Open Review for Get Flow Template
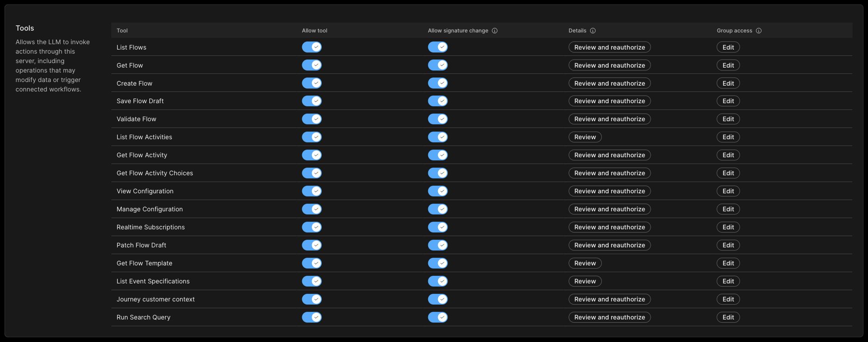The width and height of the screenshot is (868, 342). [x=585, y=263]
